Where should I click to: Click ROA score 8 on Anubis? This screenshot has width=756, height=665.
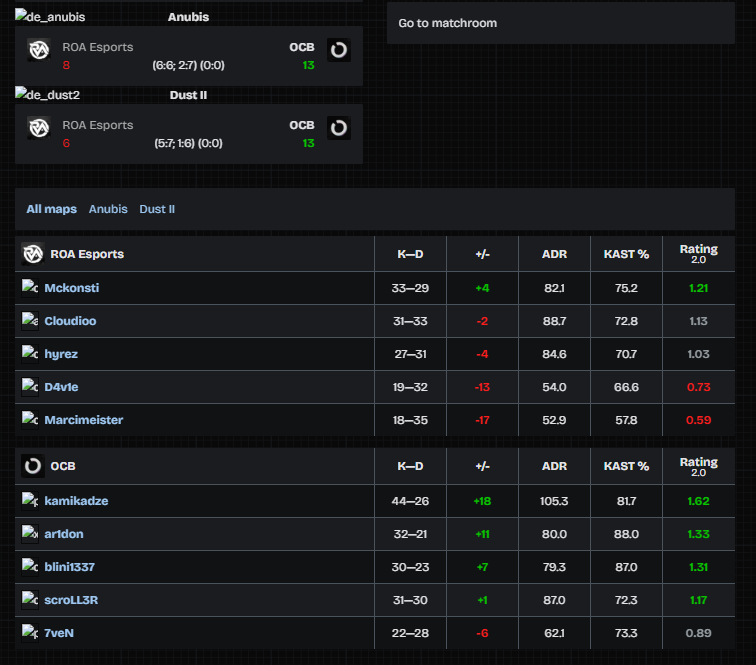coord(66,65)
